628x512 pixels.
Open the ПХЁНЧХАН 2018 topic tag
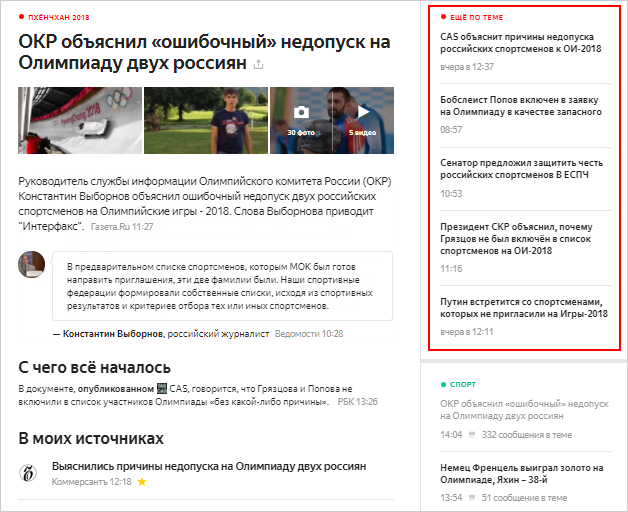(x=59, y=17)
